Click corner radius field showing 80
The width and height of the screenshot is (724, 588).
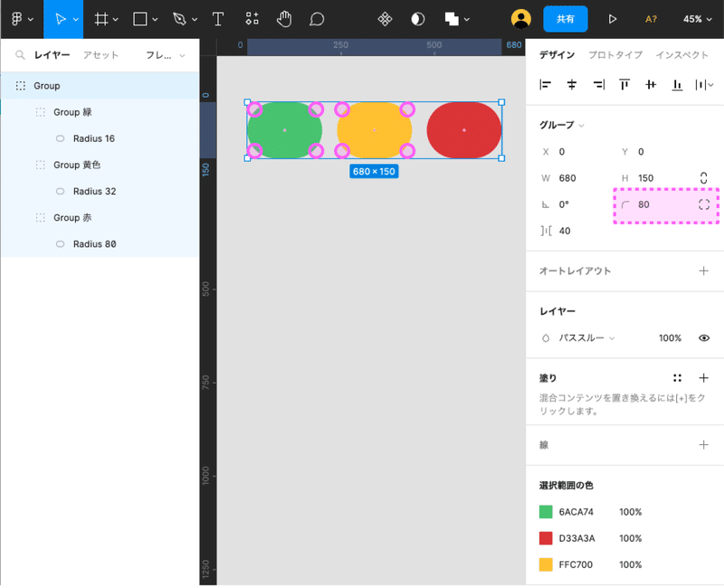(x=655, y=204)
